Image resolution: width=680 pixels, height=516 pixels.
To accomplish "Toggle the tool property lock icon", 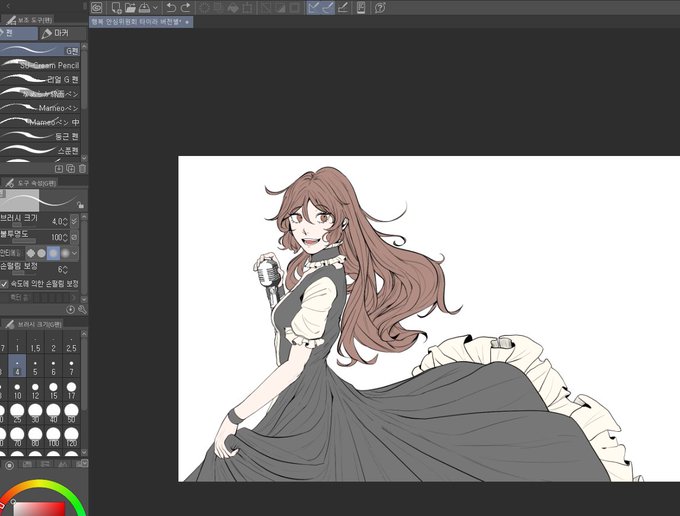I will [x=80, y=204].
